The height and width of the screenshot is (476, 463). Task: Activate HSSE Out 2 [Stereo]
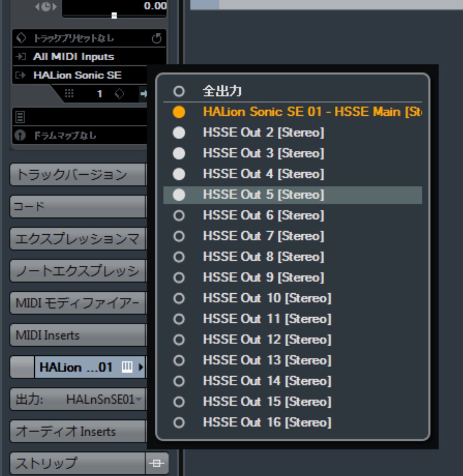293,133
